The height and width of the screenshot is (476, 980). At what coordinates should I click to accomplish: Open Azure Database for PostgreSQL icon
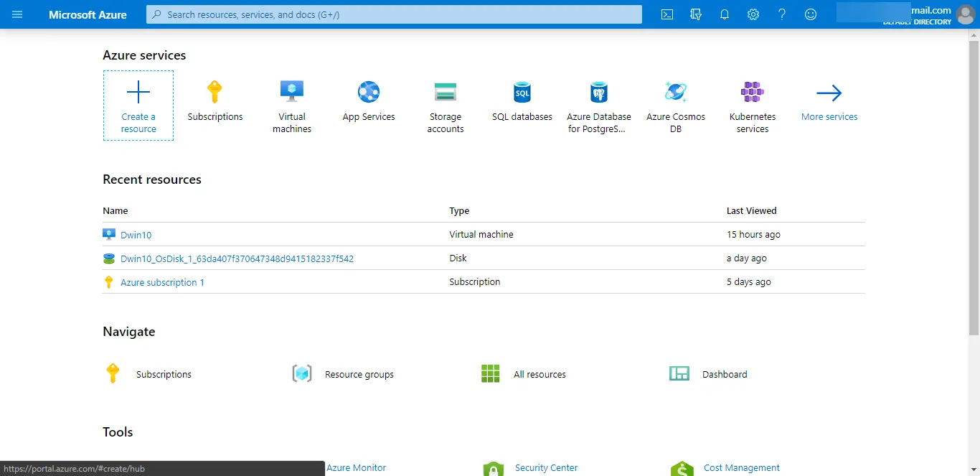(x=599, y=92)
